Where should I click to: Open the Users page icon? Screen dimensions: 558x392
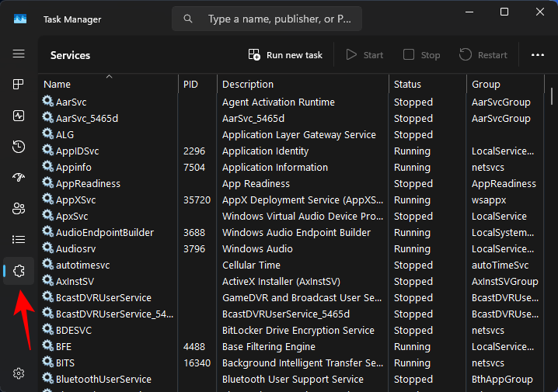tap(19, 208)
